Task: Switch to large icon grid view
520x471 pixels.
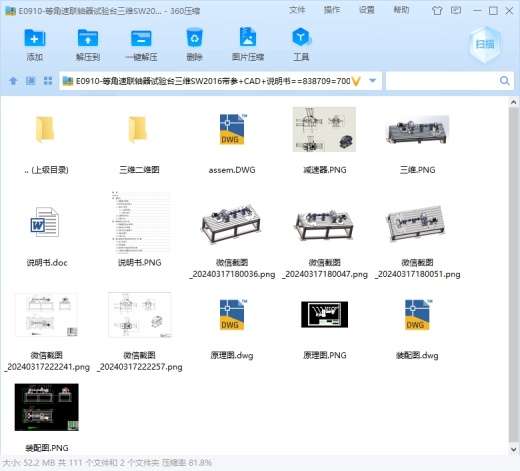Action: click(x=48, y=81)
